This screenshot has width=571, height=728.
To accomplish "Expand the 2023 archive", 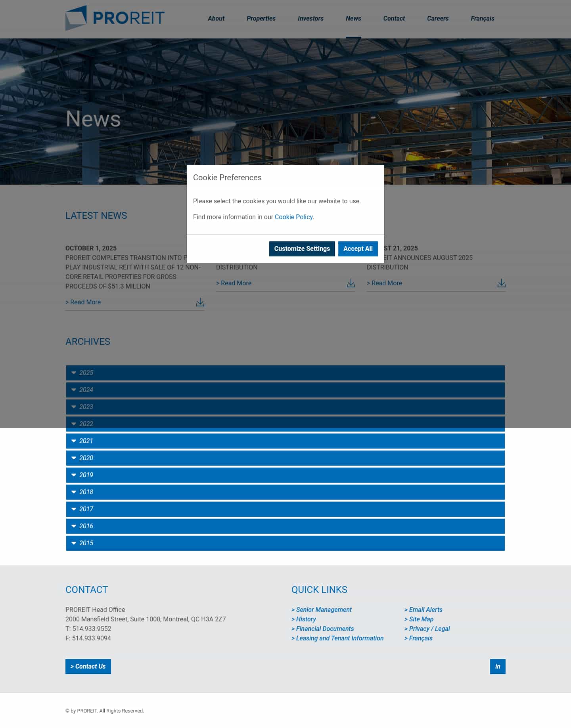I will tap(285, 407).
